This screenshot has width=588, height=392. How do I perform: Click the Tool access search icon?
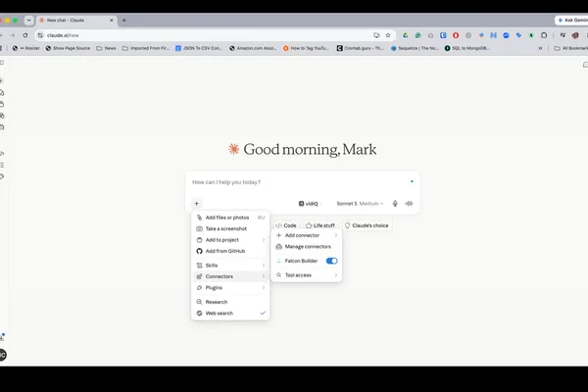pyautogui.click(x=279, y=275)
